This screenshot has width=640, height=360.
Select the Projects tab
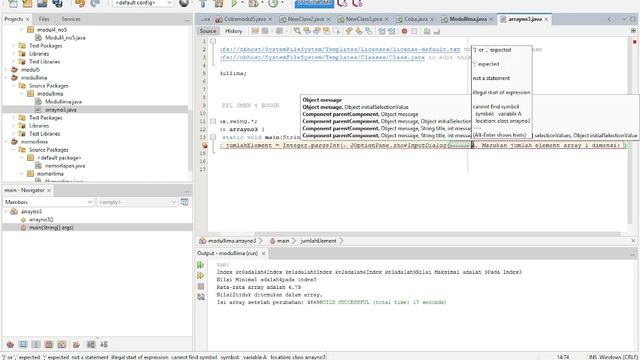pos(14,19)
